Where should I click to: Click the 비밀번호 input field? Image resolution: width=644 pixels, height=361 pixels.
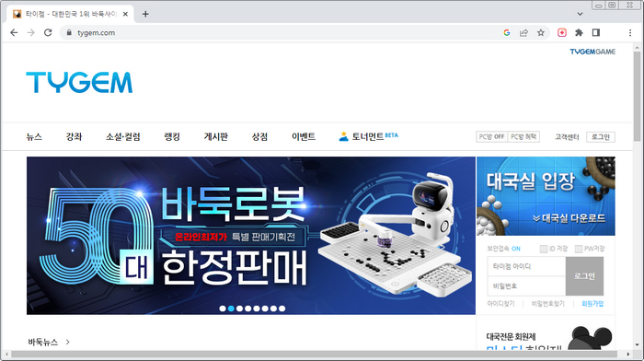click(x=526, y=285)
